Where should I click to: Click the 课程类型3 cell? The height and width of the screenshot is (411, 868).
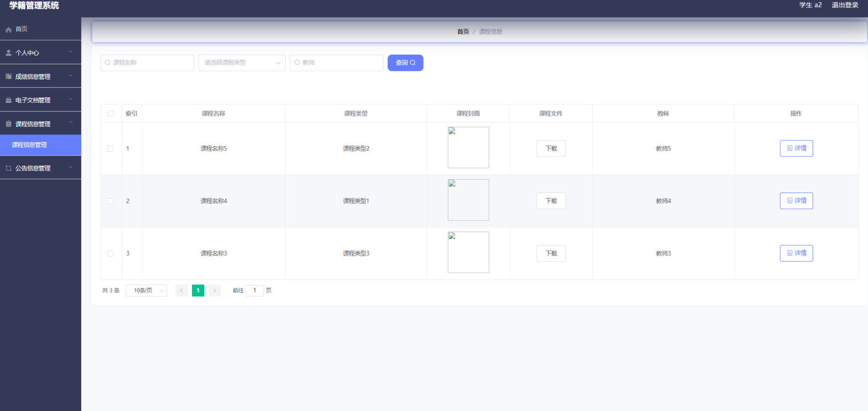pos(356,254)
